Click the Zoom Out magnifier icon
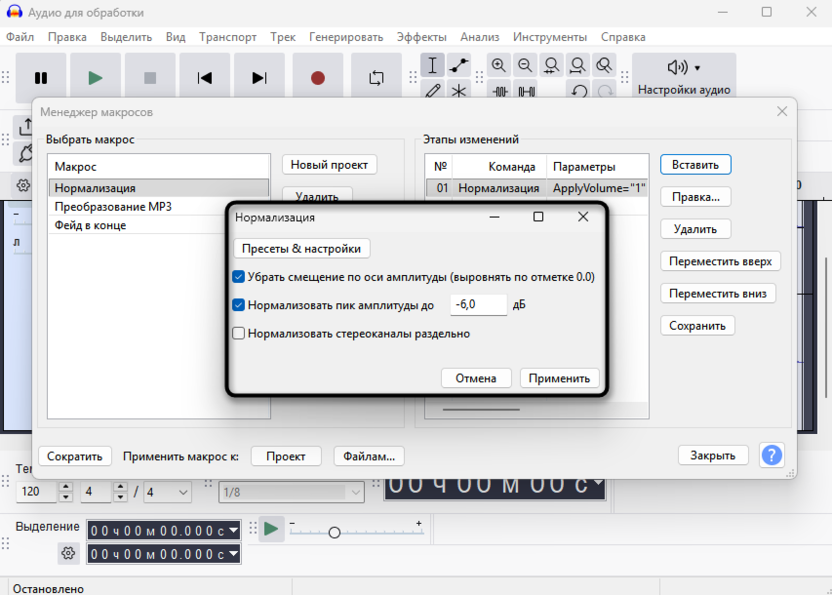832x595 pixels. click(x=525, y=66)
